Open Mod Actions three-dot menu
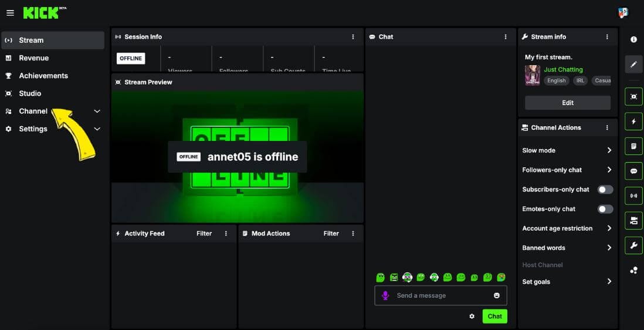644x330 pixels. (353, 234)
